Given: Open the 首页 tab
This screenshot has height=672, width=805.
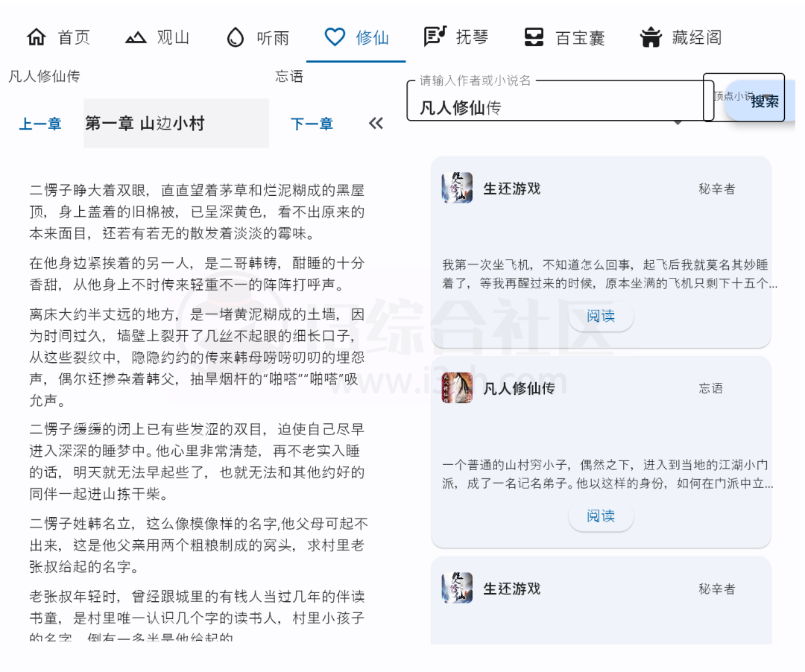Looking at the screenshot, I should click(58, 37).
